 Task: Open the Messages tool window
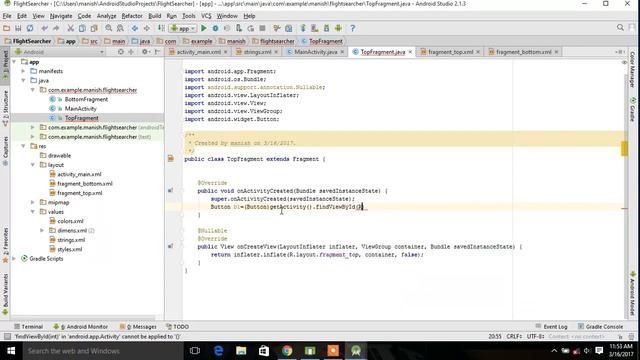point(138,327)
